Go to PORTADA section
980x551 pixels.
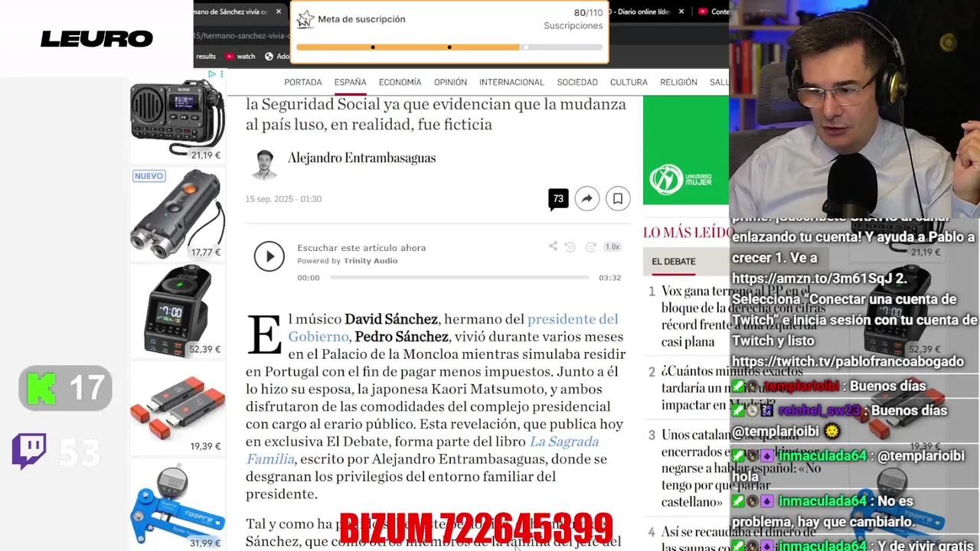click(303, 82)
